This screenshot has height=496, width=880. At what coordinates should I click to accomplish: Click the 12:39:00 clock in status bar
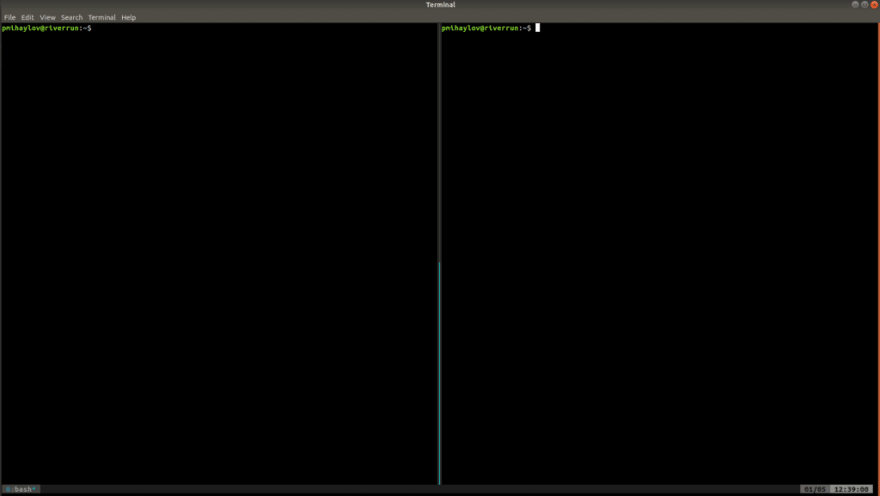click(851, 489)
